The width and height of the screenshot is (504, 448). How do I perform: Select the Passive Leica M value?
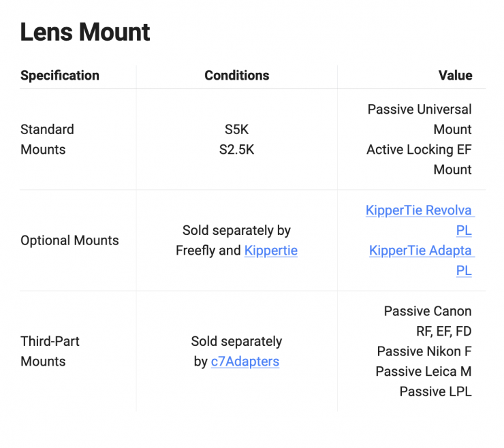tap(423, 372)
